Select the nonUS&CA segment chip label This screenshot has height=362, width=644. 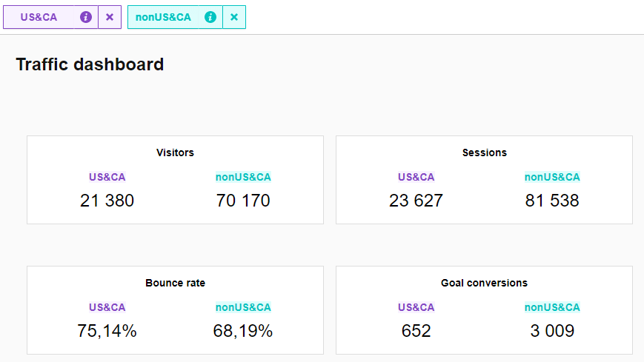[163, 17]
